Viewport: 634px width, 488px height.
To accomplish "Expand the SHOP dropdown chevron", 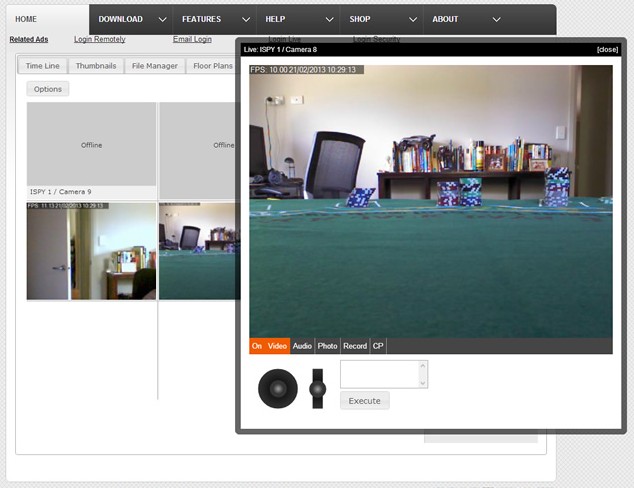I will click(x=413, y=19).
